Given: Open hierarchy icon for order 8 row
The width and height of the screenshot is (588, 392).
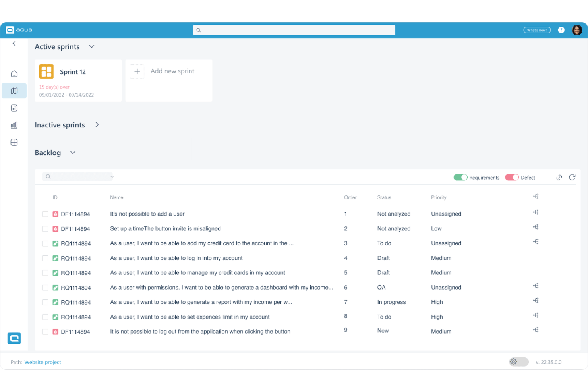Looking at the screenshot, I should (536, 315).
